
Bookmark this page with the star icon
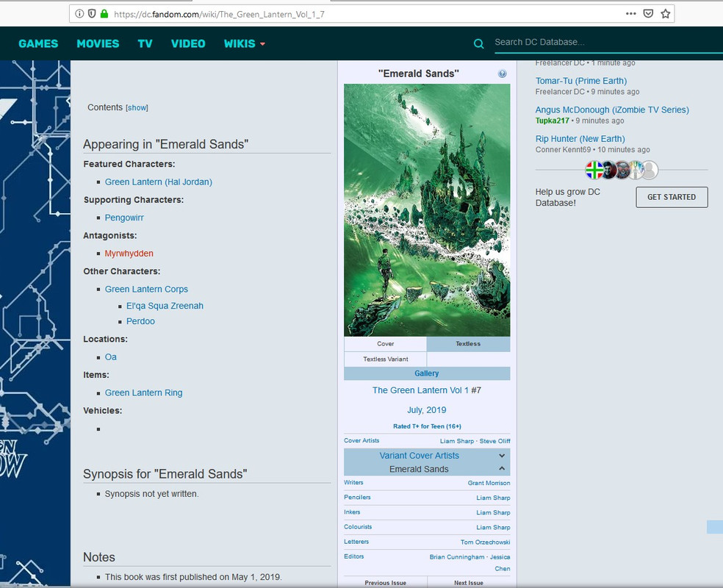point(666,14)
